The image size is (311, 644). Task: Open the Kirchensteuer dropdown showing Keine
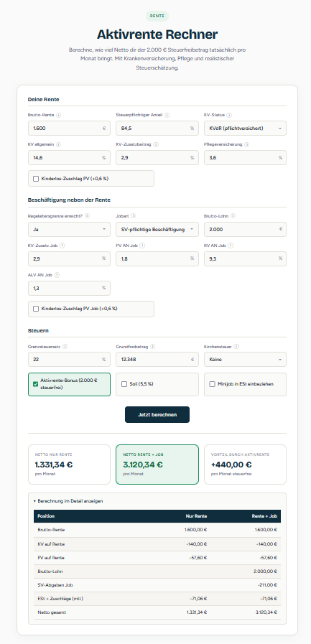[245, 360]
